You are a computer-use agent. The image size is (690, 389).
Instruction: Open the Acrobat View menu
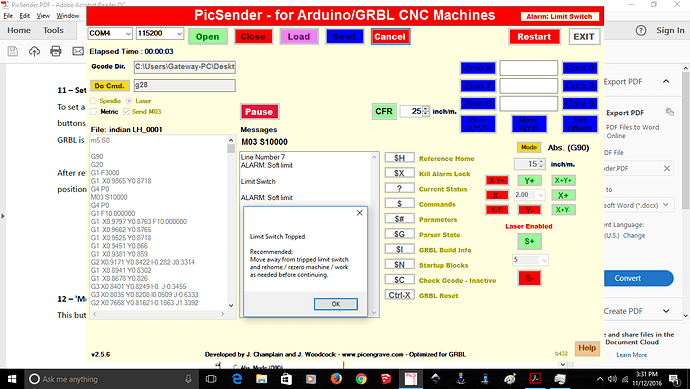(43, 16)
